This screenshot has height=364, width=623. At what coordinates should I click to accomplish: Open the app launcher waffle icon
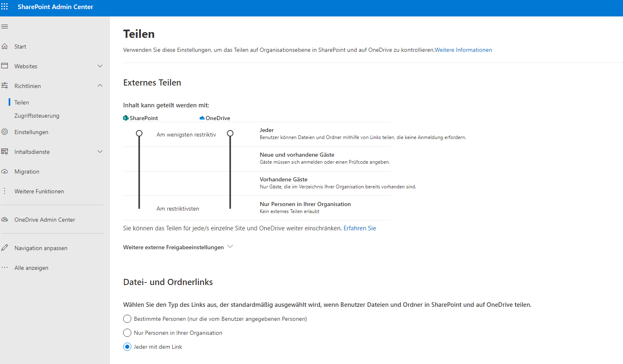point(5,7)
